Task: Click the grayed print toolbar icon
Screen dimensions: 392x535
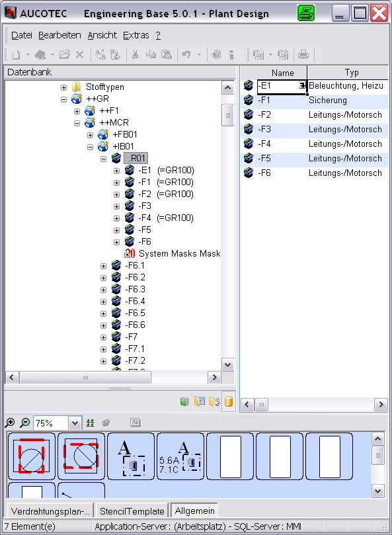Action: coord(303,55)
